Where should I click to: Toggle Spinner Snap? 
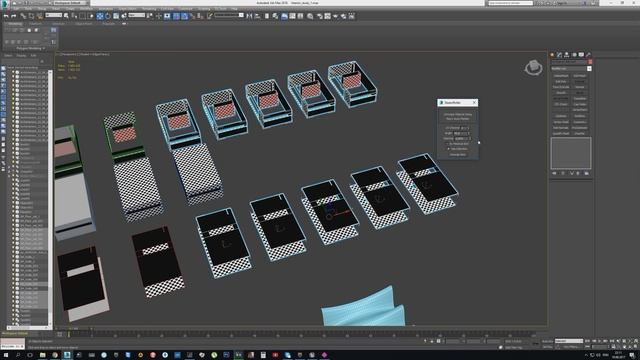coord(200,16)
